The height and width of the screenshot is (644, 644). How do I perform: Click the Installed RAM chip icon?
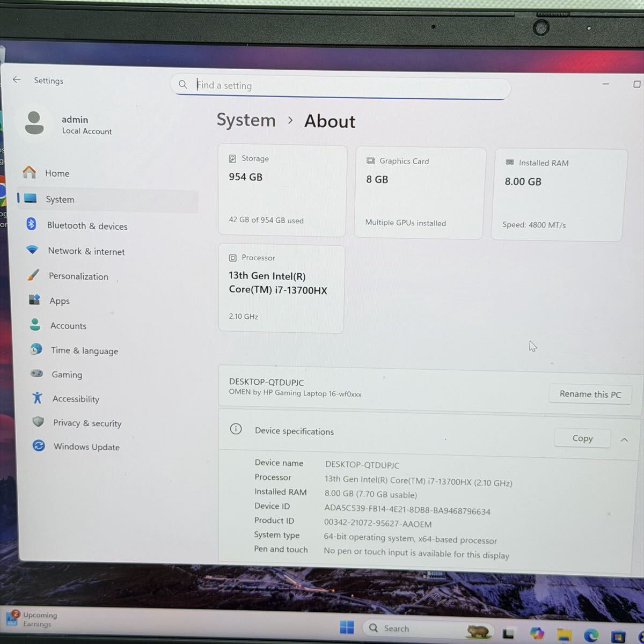click(509, 162)
